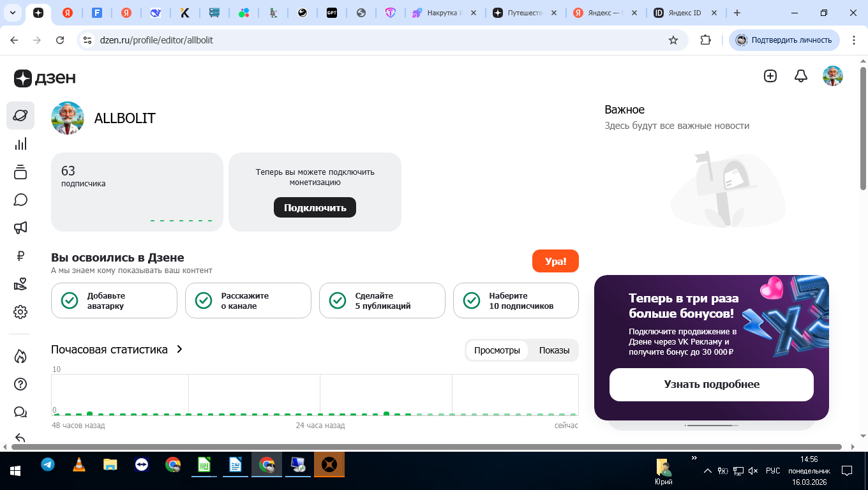This screenshot has height=490, width=868.
Task: Show hidden system tray icons chevron
Action: click(707, 471)
